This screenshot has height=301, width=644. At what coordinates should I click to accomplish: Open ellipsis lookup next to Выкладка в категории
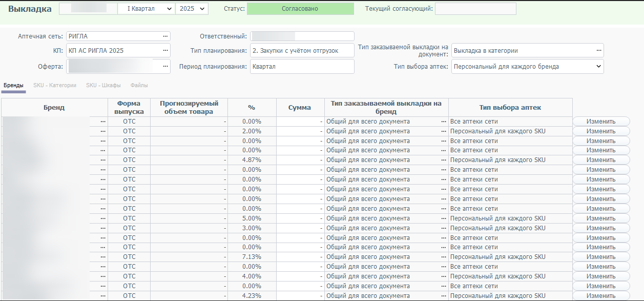pyautogui.click(x=598, y=51)
